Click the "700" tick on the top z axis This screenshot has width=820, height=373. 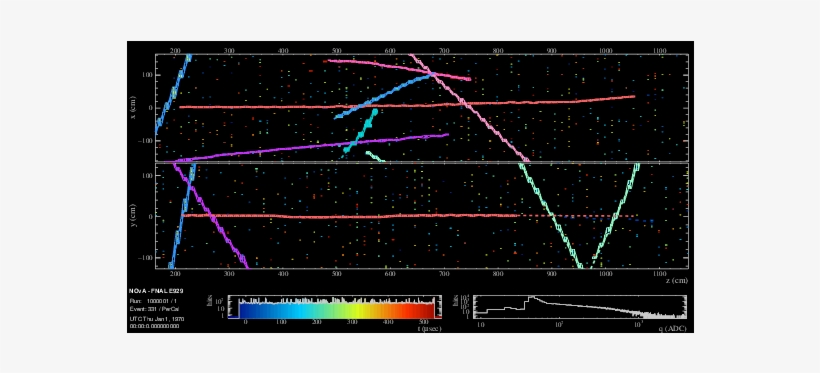[x=443, y=51]
